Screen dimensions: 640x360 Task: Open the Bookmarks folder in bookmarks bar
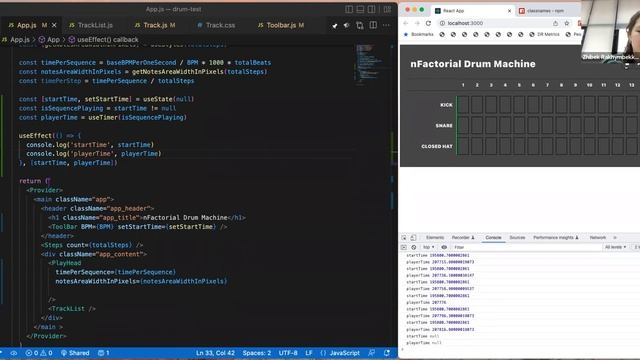pos(419,34)
